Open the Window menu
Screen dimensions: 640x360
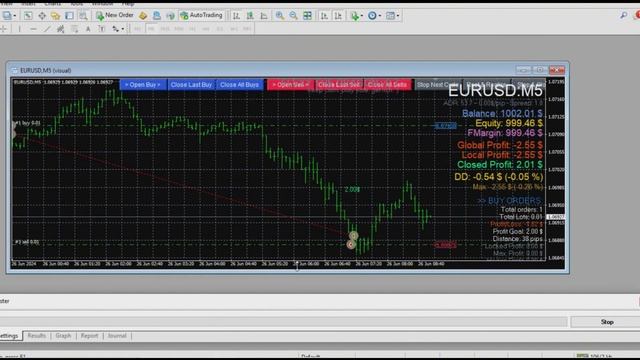click(102, 3)
